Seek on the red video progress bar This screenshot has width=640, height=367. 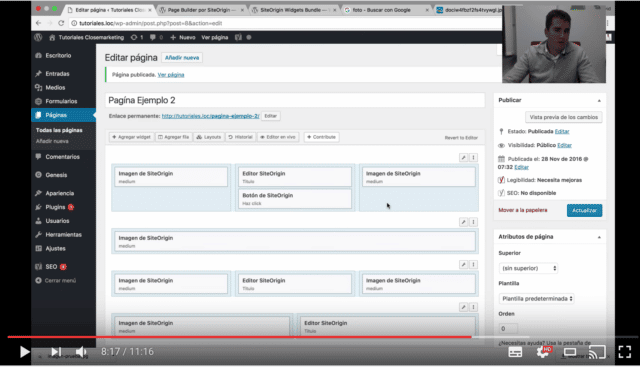240,337
